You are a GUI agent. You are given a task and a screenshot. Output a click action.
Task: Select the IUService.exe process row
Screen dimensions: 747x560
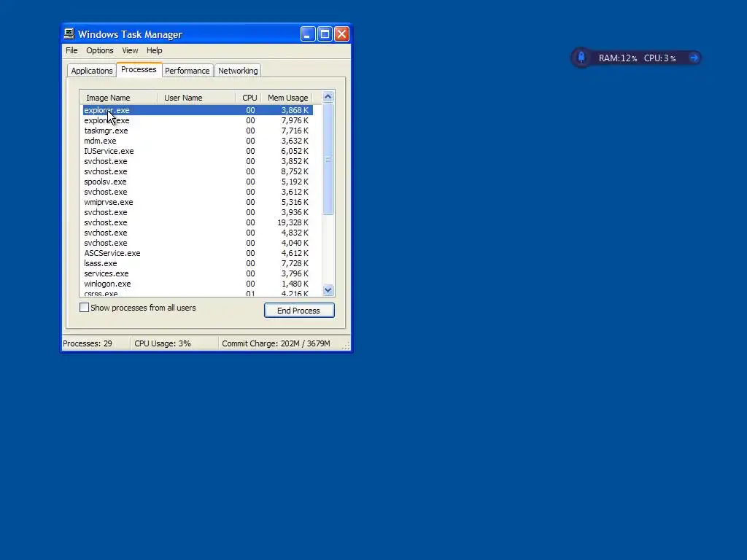click(x=198, y=151)
